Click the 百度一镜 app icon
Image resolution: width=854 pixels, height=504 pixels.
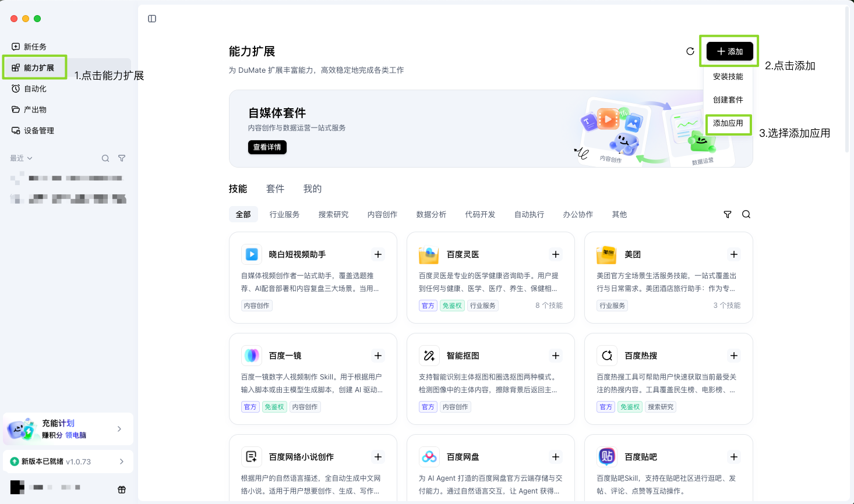[252, 356]
